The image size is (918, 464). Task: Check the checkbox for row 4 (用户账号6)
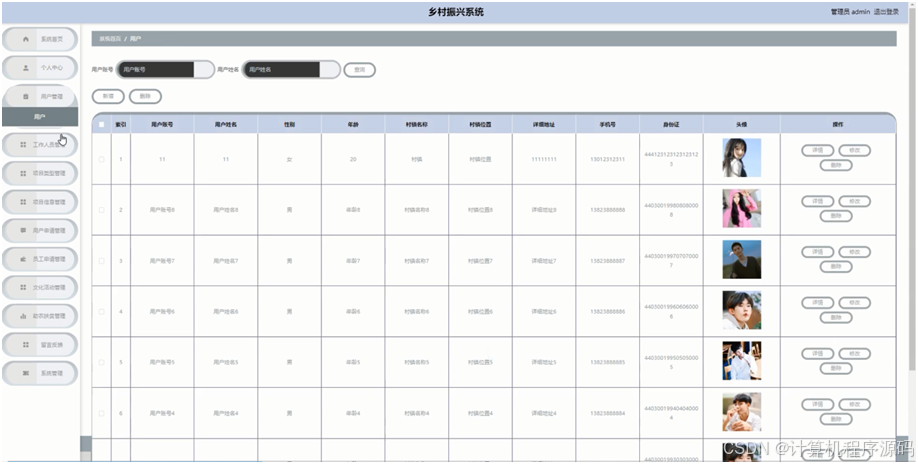click(x=101, y=311)
